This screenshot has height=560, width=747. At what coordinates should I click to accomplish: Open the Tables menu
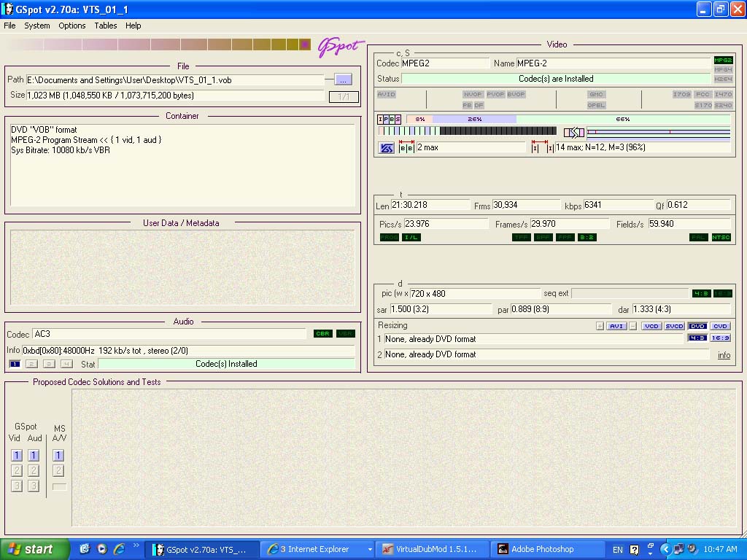(105, 26)
